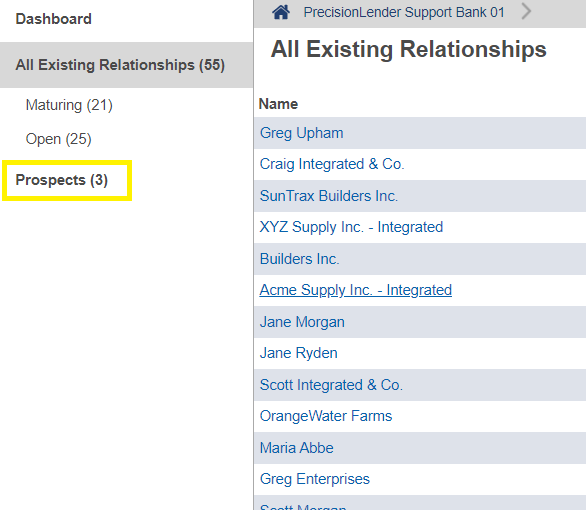The height and width of the screenshot is (510, 586).
Task: Open Jane Ryden relationship
Action: [x=298, y=353]
